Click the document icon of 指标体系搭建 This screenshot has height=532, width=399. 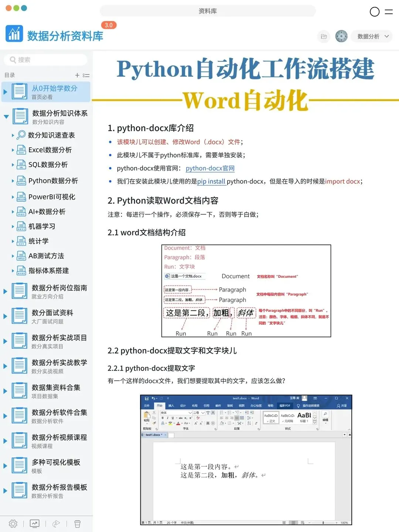tap(21, 271)
